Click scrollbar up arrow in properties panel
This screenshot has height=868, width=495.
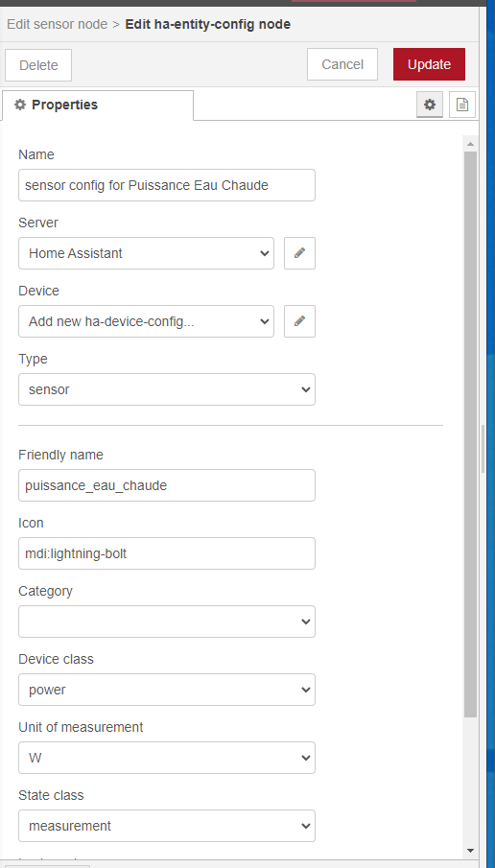pyautogui.click(x=471, y=144)
